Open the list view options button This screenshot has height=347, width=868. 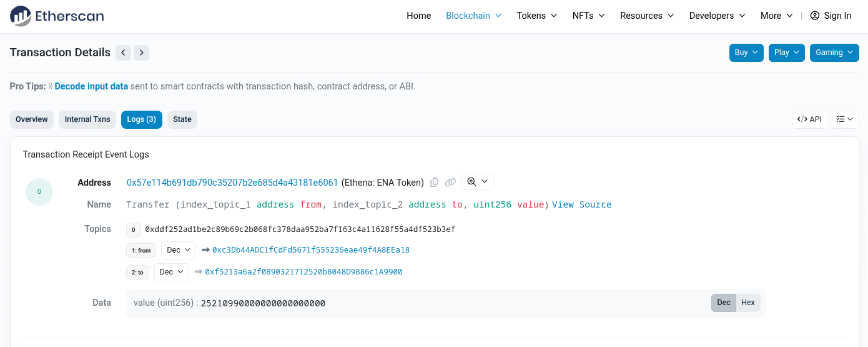(x=844, y=119)
